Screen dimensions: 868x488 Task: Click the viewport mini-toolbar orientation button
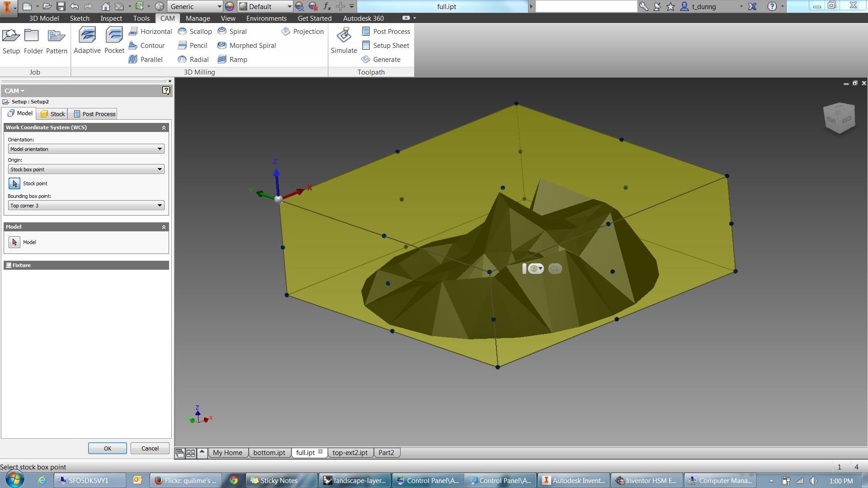coord(536,268)
